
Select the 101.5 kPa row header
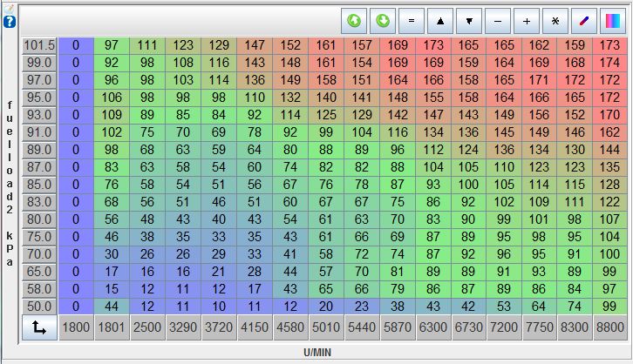pyautogui.click(x=39, y=45)
